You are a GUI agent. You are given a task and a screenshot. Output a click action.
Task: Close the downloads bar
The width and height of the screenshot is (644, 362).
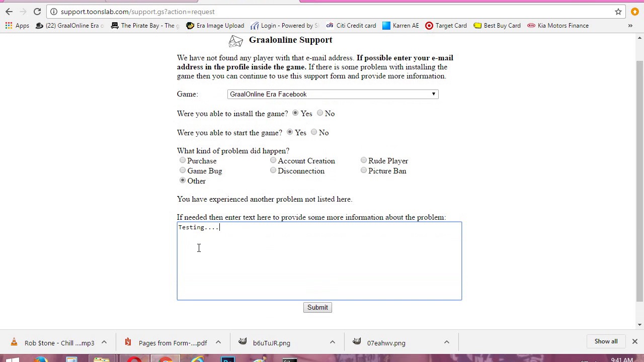[x=635, y=341]
